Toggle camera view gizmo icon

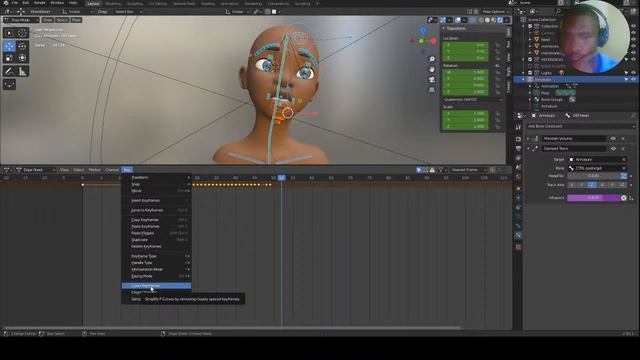click(432, 80)
